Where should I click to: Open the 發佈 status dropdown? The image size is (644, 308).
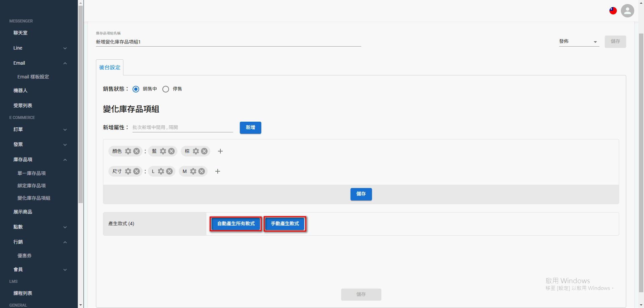579,42
